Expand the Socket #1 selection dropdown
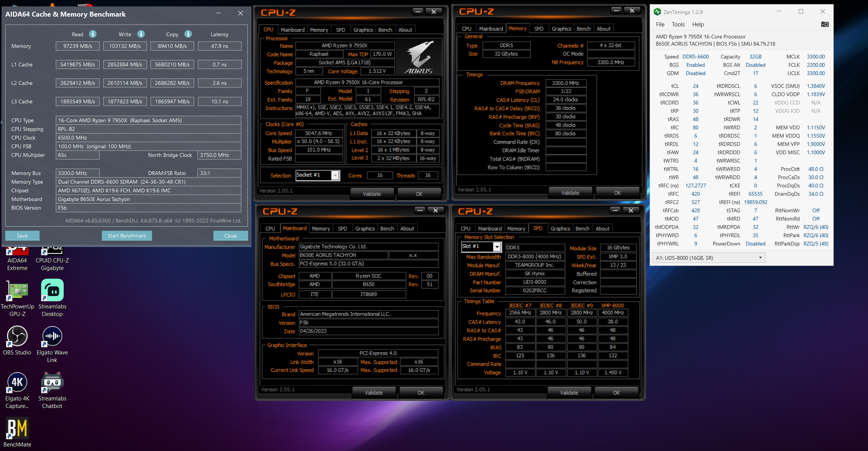The image size is (868, 451). pos(335,175)
